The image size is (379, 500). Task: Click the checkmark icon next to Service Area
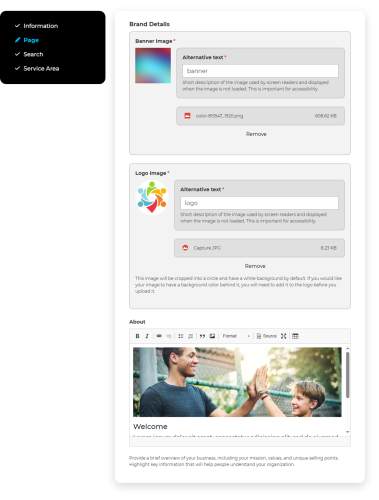(x=17, y=68)
